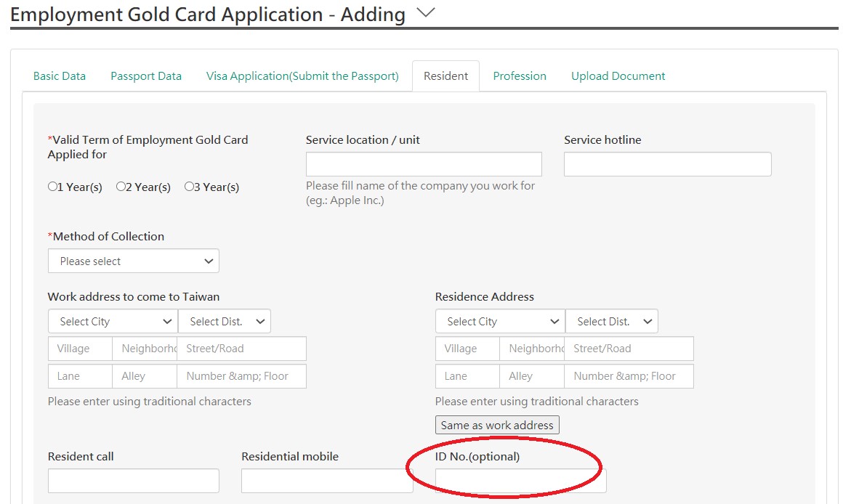The width and height of the screenshot is (843, 504).
Task: Collapse the Employment Gold Card Application chevron
Action: coord(425,13)
